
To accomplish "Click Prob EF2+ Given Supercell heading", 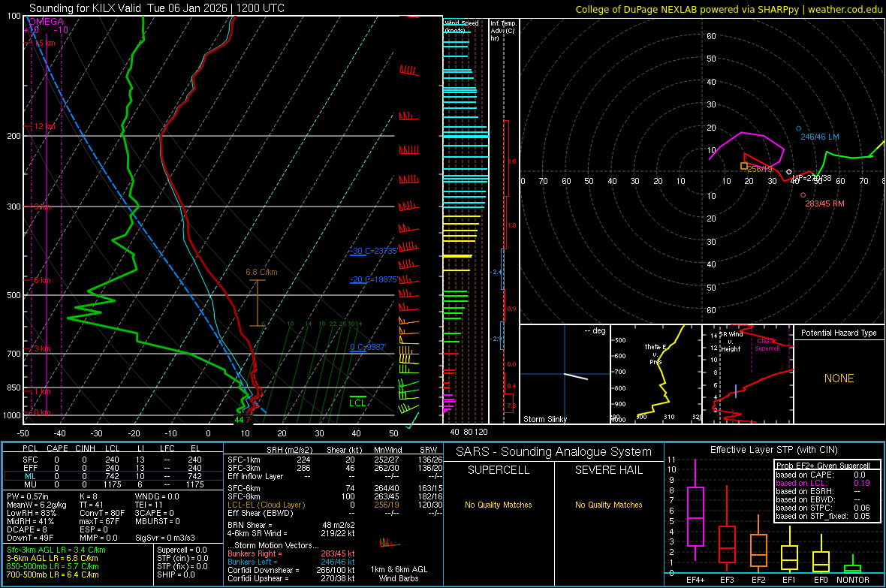I will click(823, 466).
